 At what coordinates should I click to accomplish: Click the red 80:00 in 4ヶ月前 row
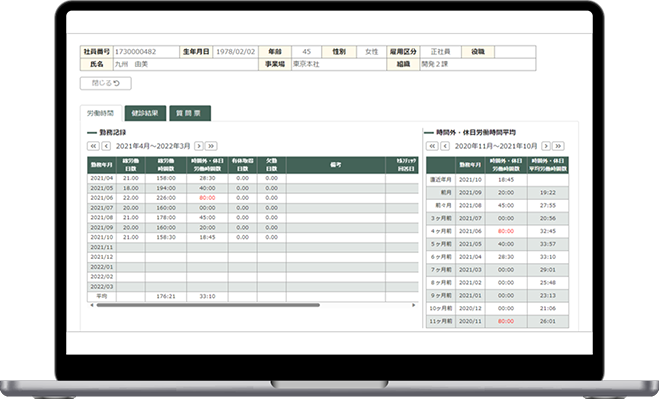tap(506, 231)
